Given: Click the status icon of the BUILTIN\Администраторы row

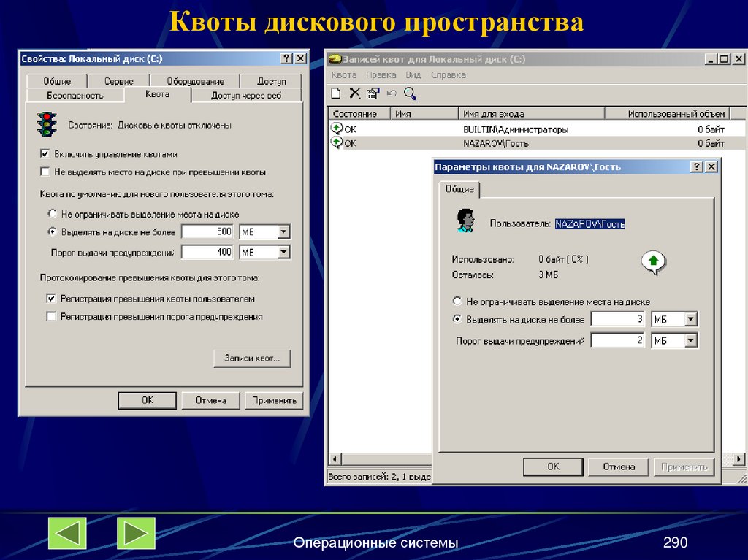Looking at the screenshot, I should (336, 129).
